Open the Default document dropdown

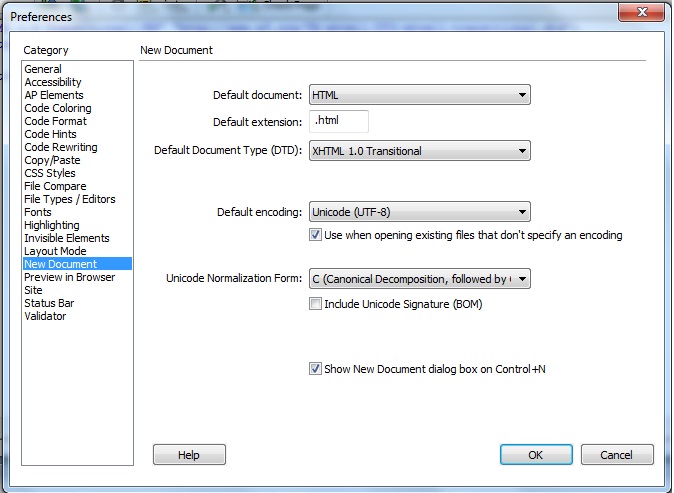[420, 95]
